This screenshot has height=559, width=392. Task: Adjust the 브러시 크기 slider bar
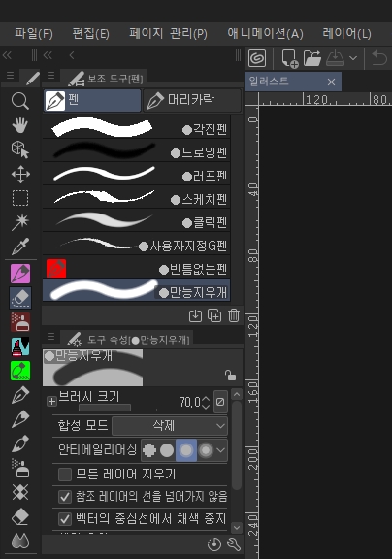tap(117, 408)
